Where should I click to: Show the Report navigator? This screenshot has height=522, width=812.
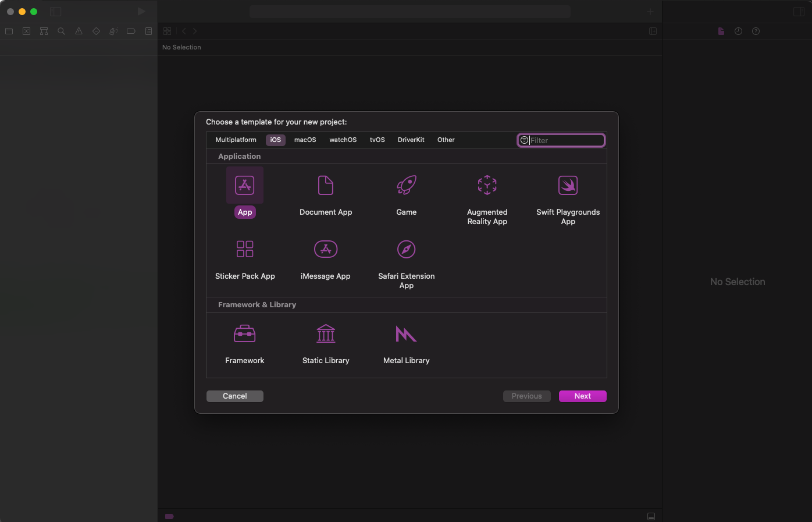point(148,31)
